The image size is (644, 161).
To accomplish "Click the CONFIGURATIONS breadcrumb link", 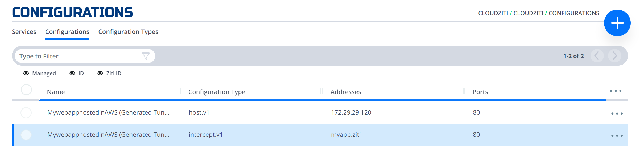I will point(574,13).
